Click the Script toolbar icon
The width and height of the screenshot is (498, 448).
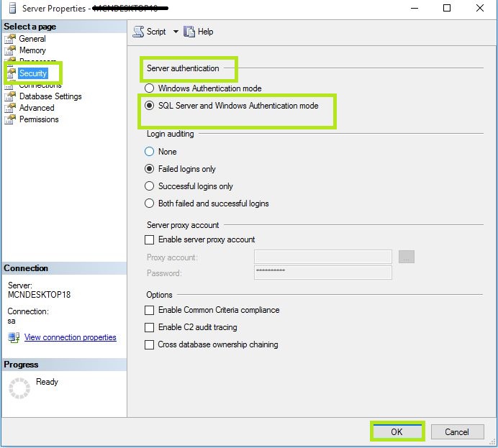(x=138, y=32)
